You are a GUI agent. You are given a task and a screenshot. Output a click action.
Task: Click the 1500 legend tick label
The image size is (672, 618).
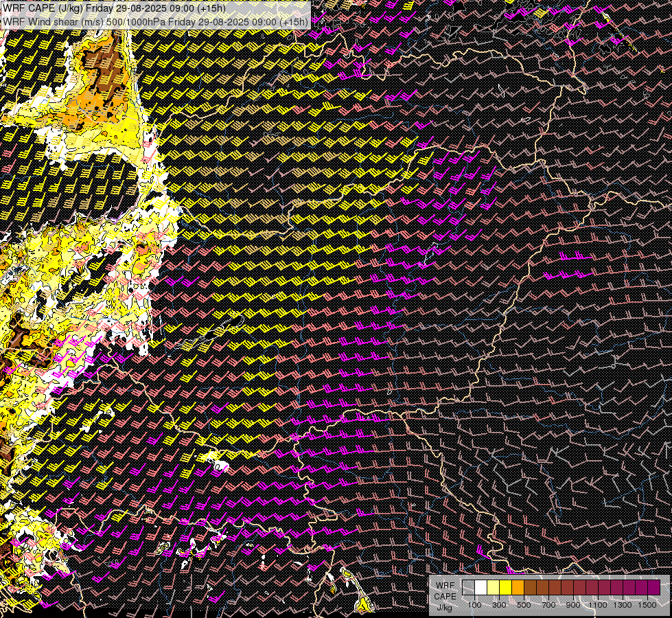647,605
